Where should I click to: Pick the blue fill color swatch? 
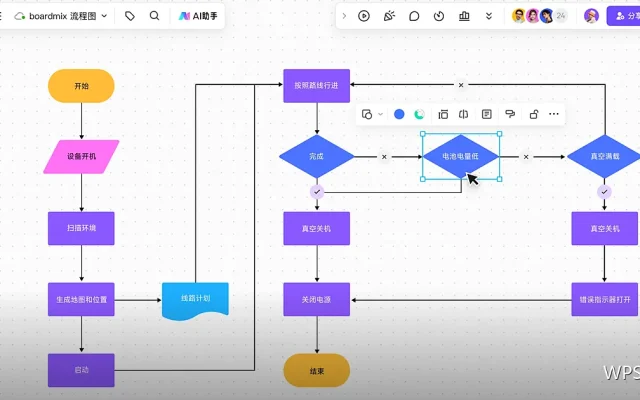[399, 114]
